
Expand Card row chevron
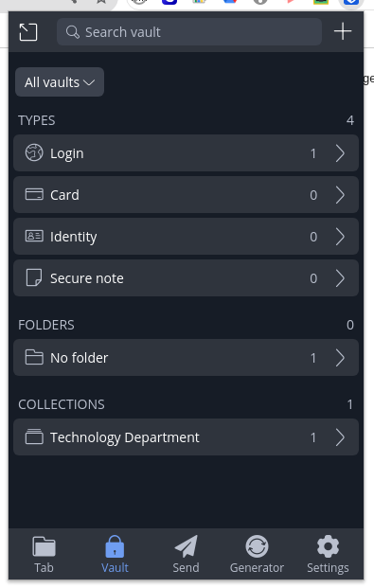click(340, 195)
